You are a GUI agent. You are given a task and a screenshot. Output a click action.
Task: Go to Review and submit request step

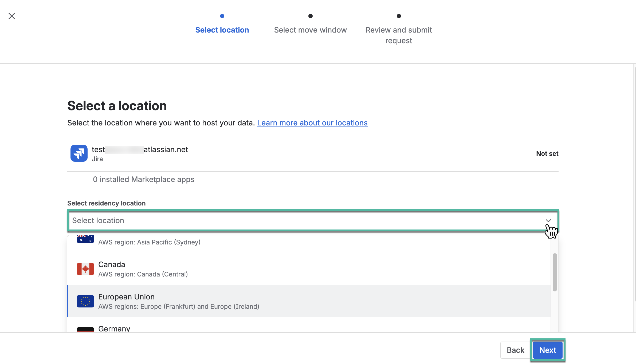(399, 35)
